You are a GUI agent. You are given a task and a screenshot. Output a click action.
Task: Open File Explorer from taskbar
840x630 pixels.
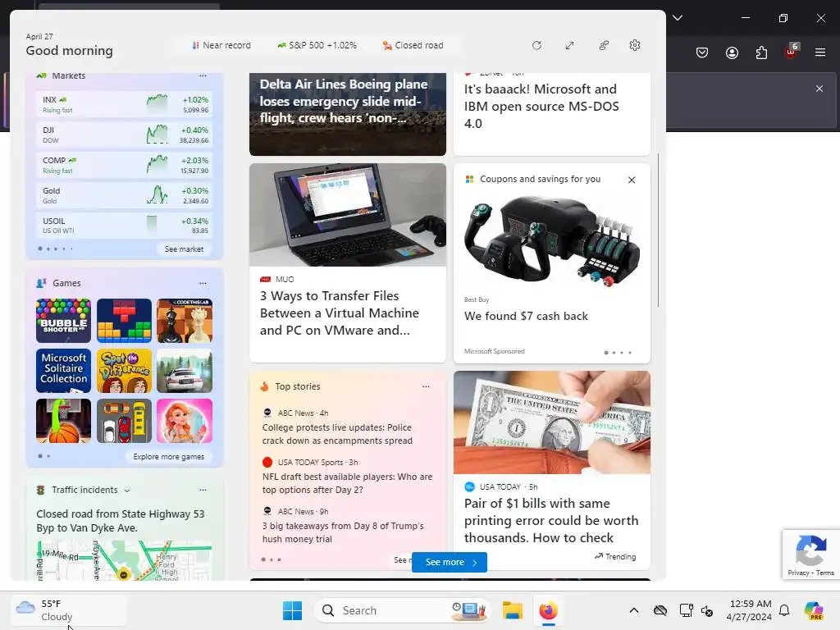tap(512, 610)
